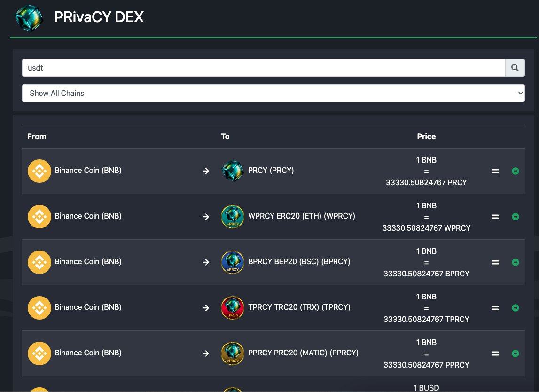Click right arrow in PPRCY row
Screen dimensions: 539x392
pos(205,353)
